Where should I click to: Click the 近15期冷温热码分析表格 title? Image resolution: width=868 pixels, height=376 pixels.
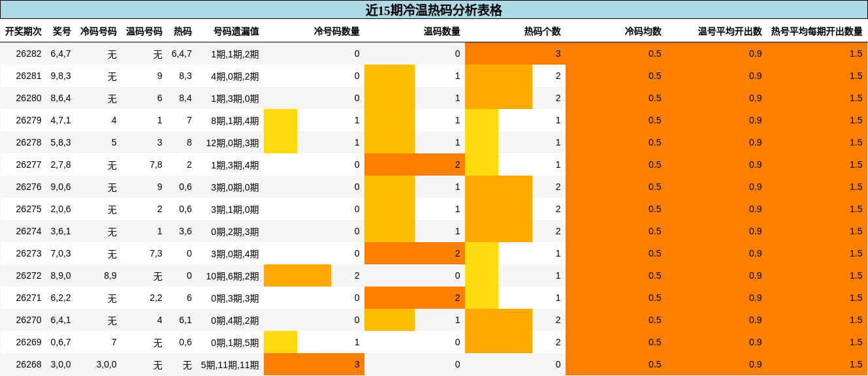point(434,10)
